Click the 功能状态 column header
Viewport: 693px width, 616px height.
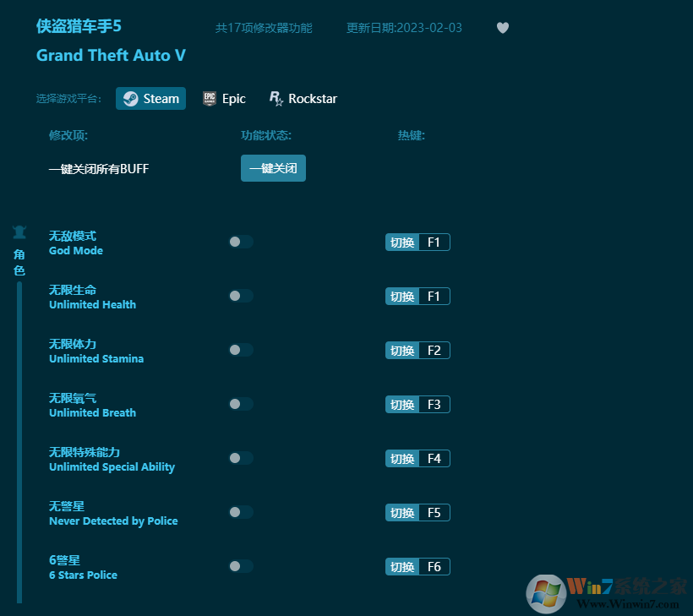(266, 135)
